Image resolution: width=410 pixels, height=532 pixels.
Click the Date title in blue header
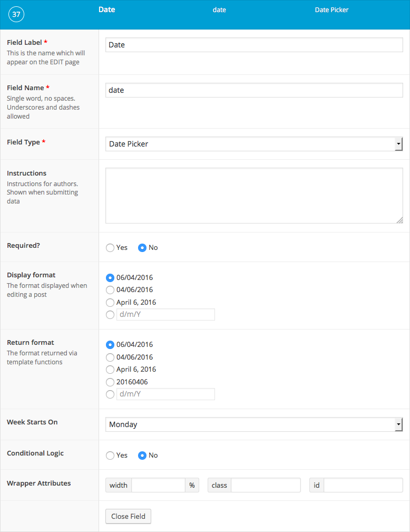coord(107,9)
